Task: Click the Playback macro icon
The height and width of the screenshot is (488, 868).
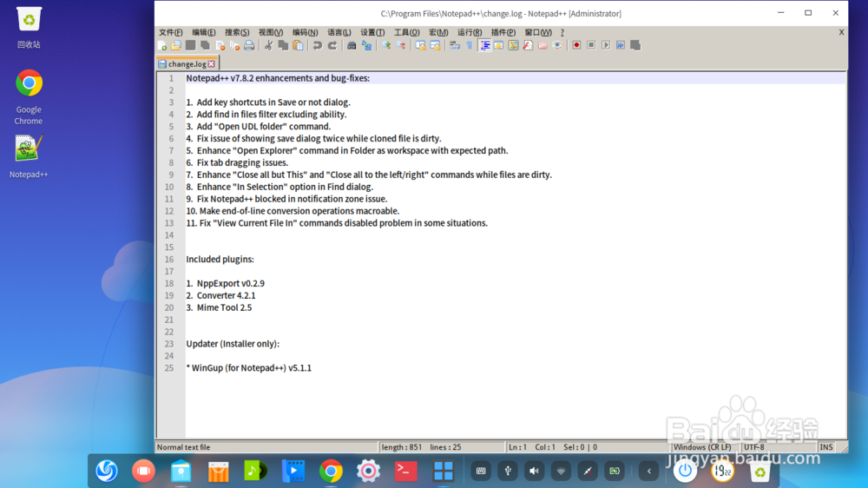Action: (606, 45)
